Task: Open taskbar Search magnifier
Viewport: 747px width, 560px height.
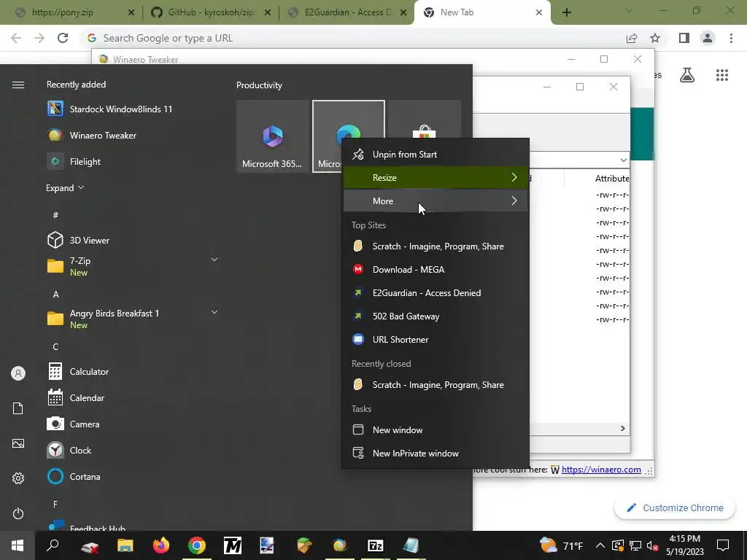Action: 53,545
